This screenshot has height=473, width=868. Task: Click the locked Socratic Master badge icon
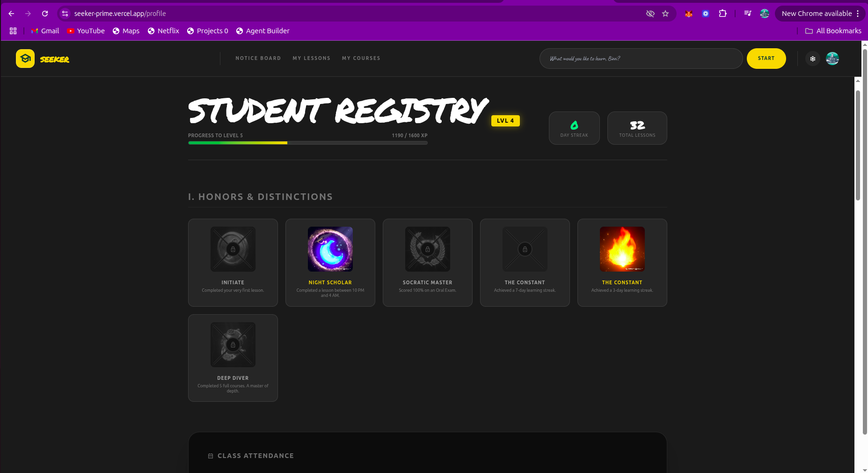(x=428, y=249)
